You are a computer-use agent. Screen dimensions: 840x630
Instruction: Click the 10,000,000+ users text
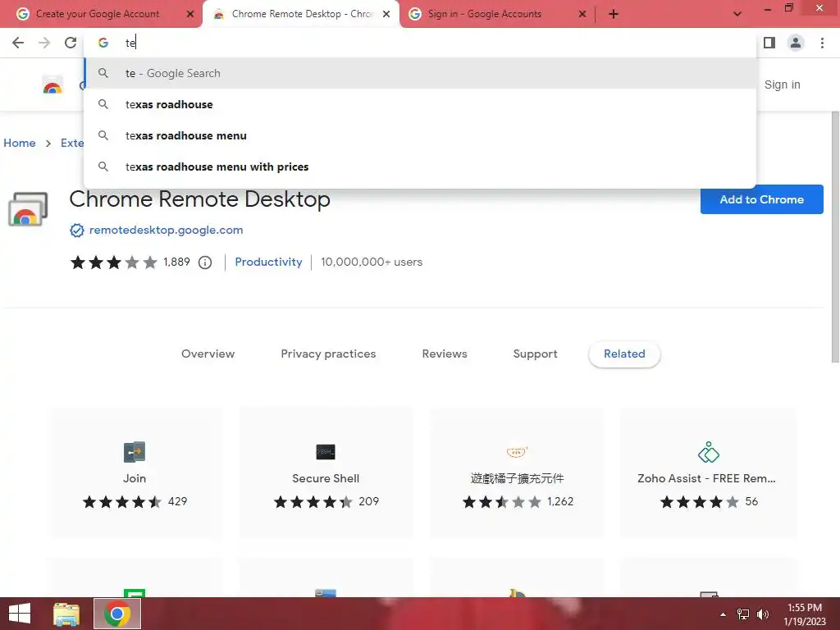pyautogui.click(x=372, y=262)
